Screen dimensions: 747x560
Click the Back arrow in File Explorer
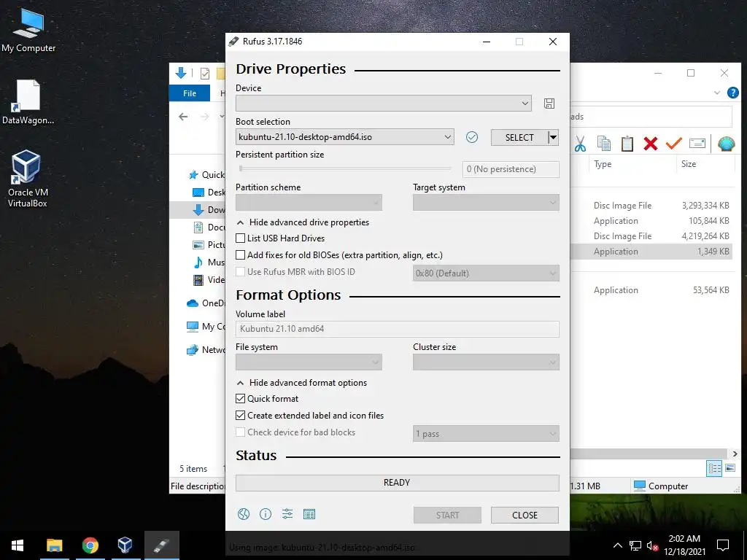[x=183, y=117]
